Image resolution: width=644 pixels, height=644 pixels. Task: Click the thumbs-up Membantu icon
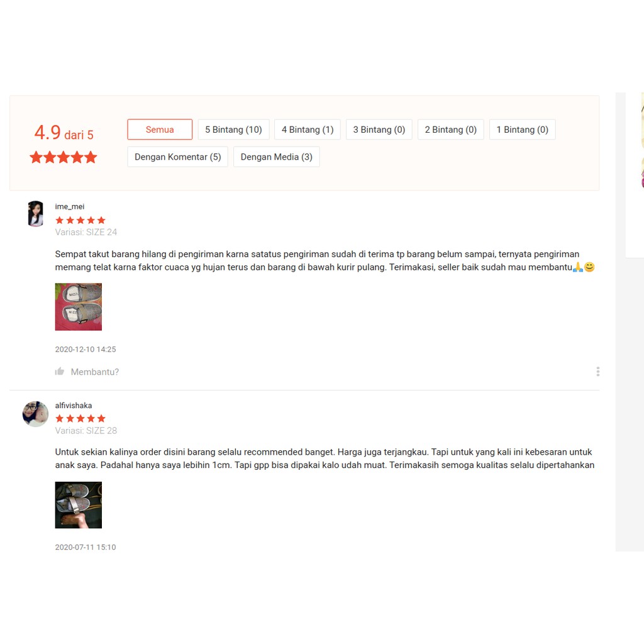coord(60,371)
